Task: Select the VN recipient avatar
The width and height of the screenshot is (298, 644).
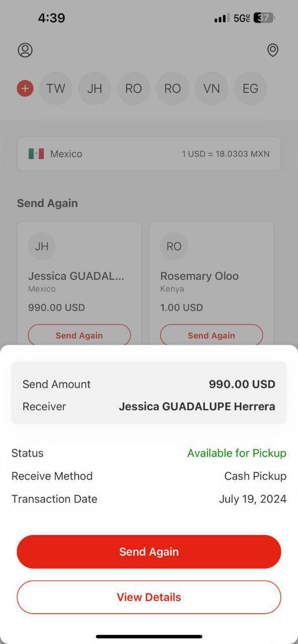Action: click(x=211, y=89)
